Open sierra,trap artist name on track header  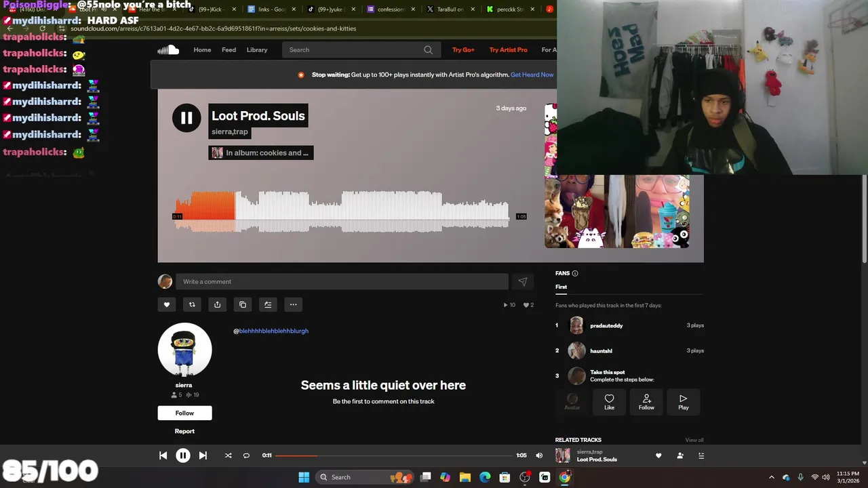point(230,131)
